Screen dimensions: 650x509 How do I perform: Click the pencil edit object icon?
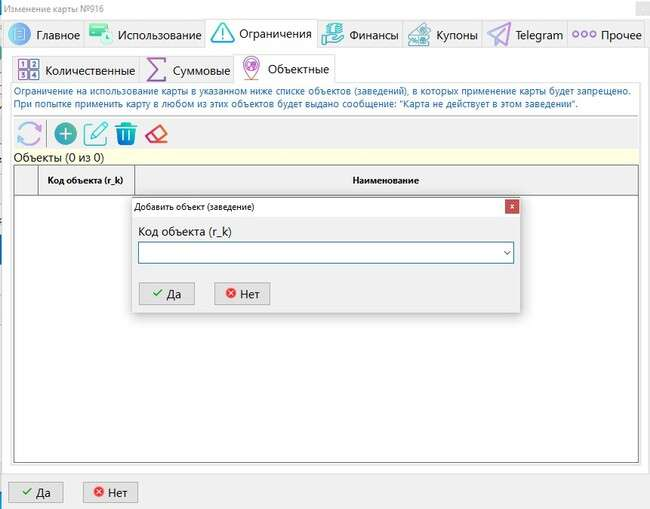96,134
